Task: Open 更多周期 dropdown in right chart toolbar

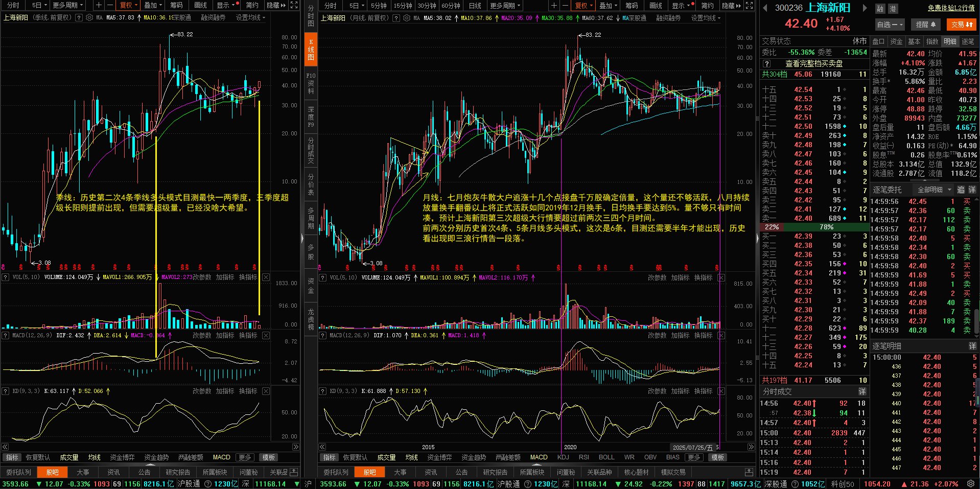Action: [505, 5]
